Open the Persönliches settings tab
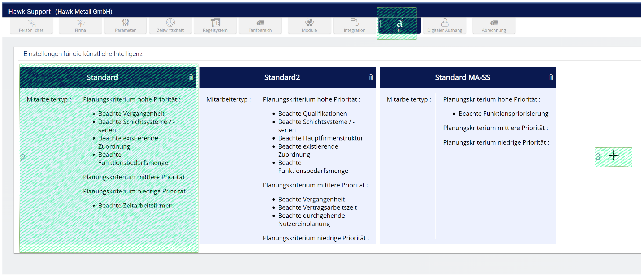This screenshot has height=277, width=644. 31,26
